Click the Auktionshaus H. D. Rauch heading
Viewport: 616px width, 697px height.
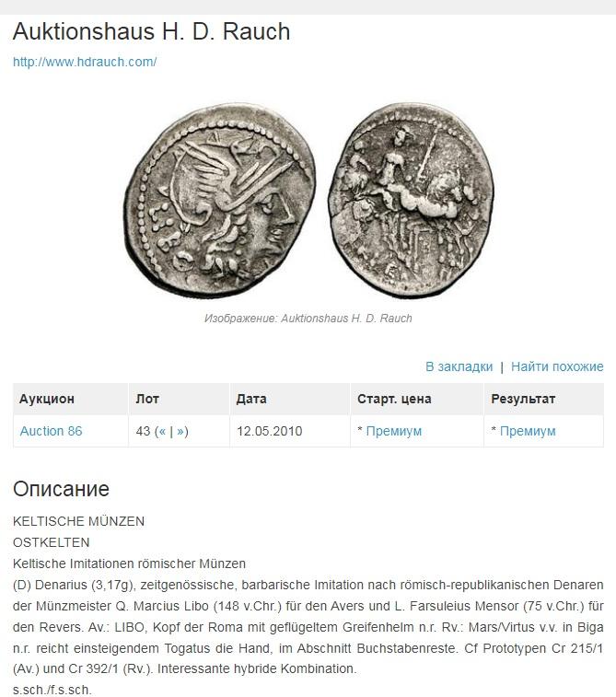click(x=152, y=31)
